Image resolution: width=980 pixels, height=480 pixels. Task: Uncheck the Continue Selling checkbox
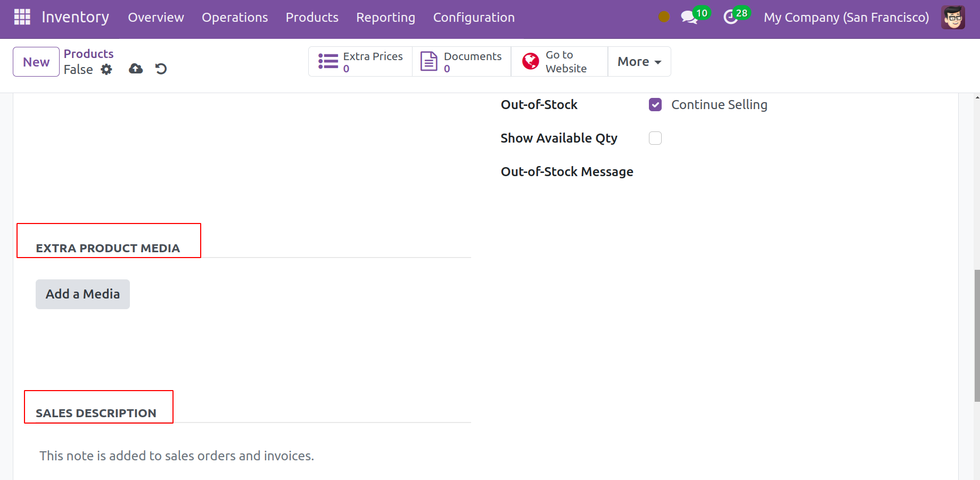coord(655,105)
